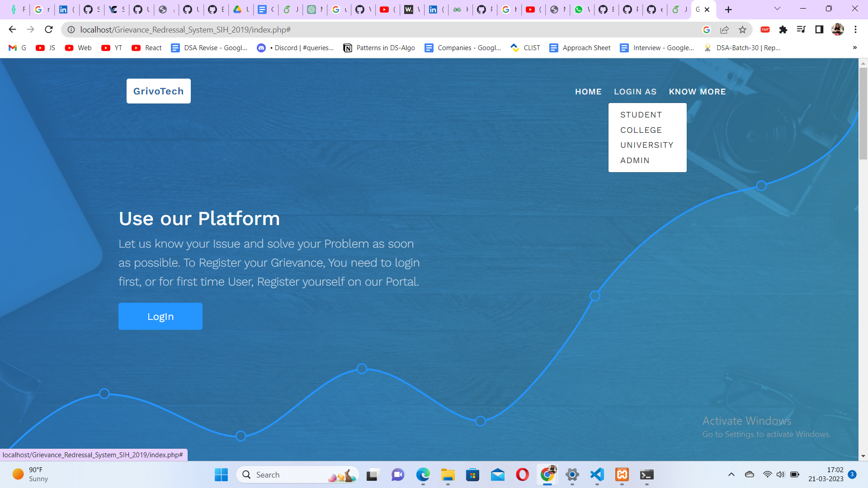Bookmark this page with star icon

pos(742,30)
